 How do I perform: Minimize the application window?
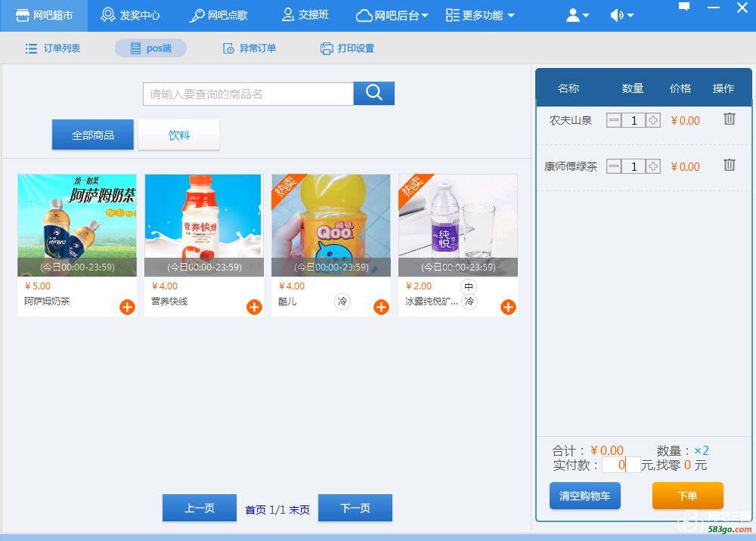(x=714, y=8)
